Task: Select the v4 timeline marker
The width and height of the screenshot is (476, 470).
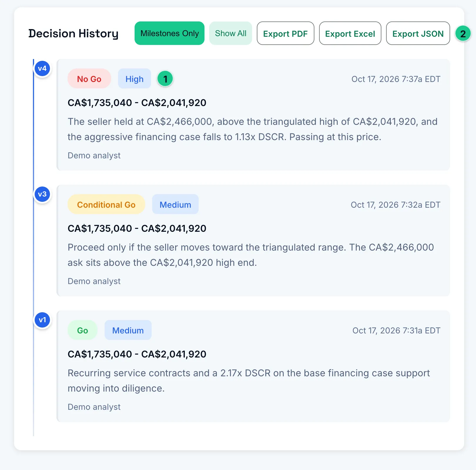Action: click(x=42, y=68)
